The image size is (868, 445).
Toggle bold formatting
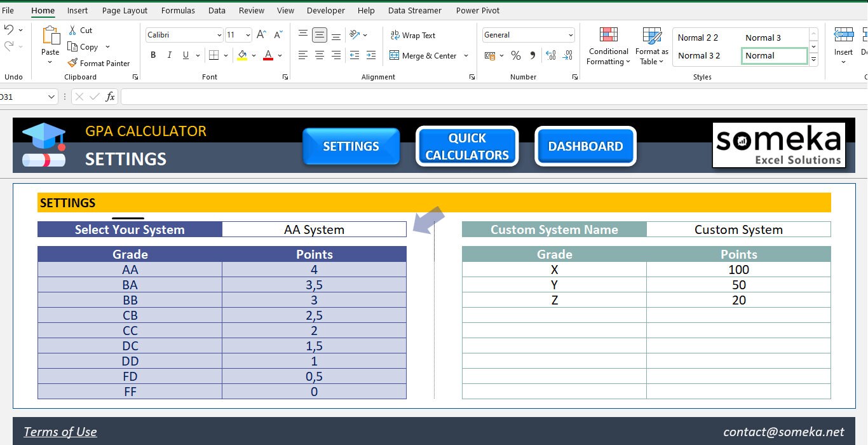[153, 55]
